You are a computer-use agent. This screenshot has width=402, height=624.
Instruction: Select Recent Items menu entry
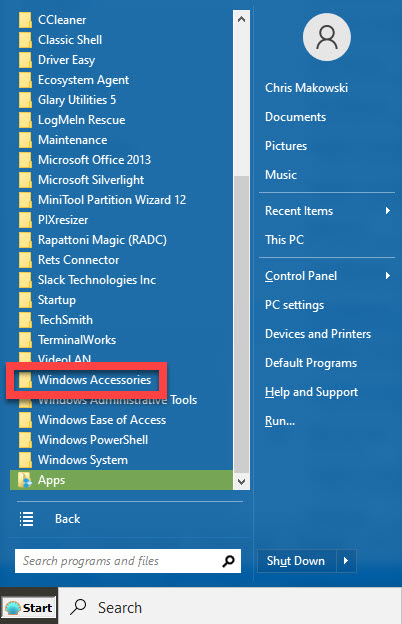299,211
